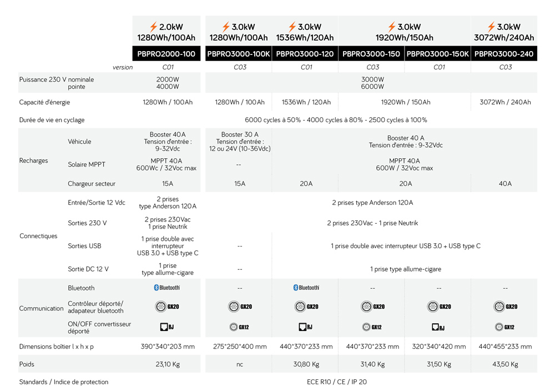Click the lightning bolt beside the 2.0kW heading
The image size is (555, 392).
pos(154,27)
